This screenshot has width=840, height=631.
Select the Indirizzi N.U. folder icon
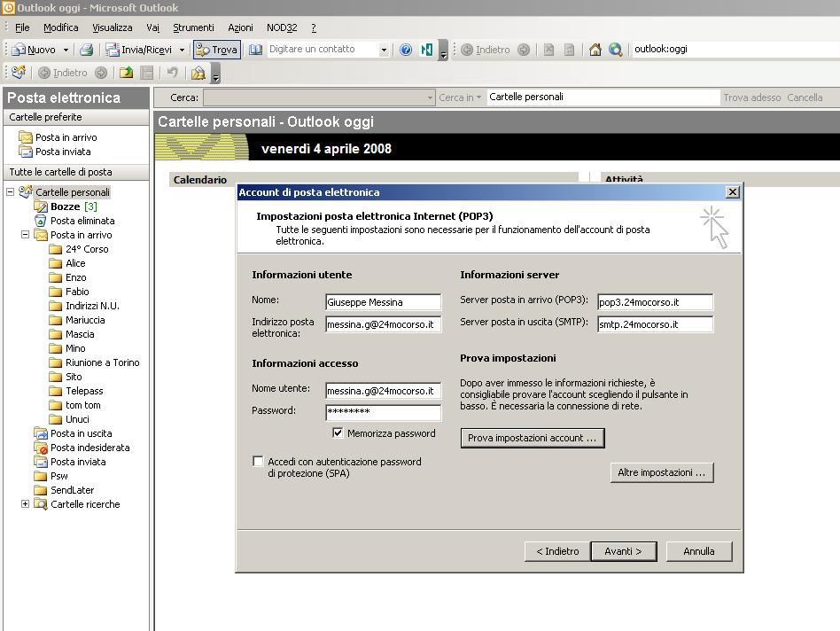click(x=55, y=306)
